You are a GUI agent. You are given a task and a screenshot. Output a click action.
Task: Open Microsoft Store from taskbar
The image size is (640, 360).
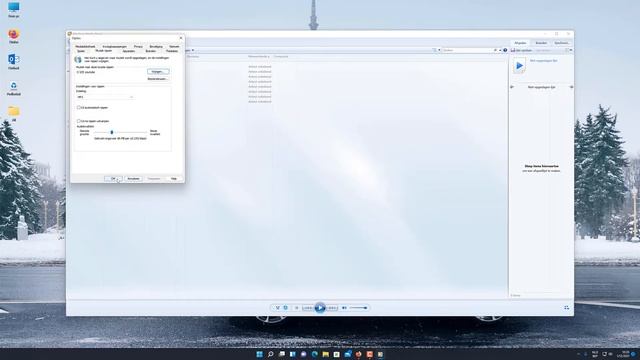337,354
